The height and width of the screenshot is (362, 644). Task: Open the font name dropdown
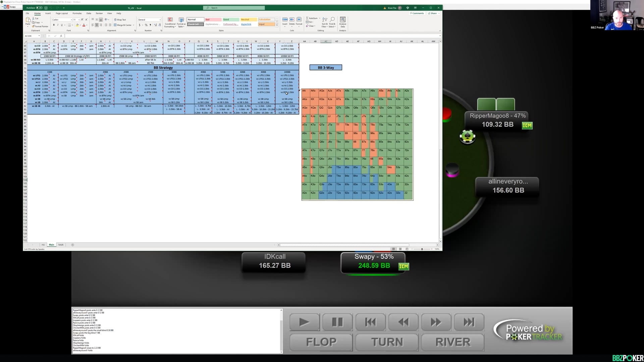(71, 20)
